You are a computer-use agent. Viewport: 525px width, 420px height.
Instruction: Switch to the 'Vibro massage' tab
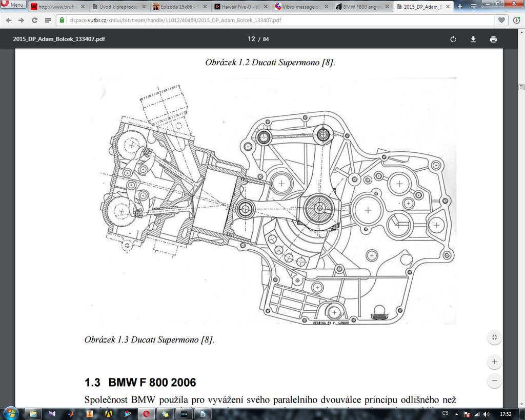pos(301,7)
